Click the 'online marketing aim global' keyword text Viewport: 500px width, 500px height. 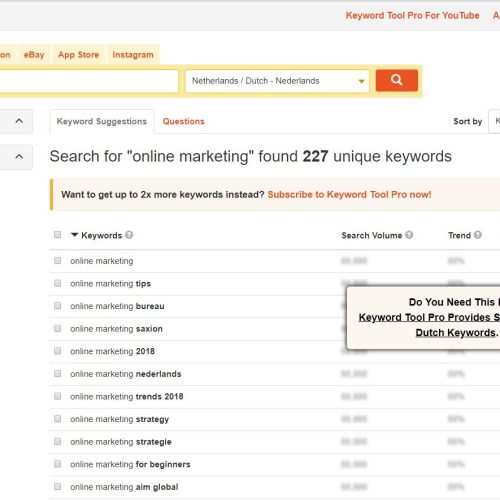click(x=124, y=487)
